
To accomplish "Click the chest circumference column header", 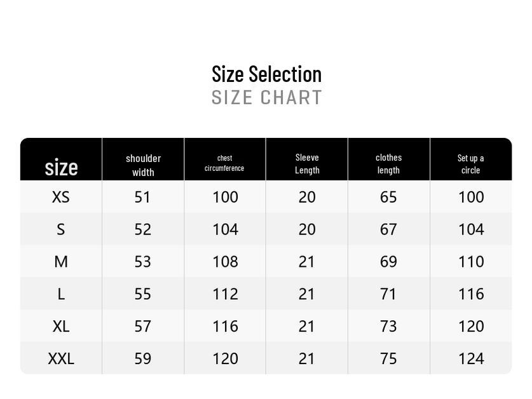I will (x=224, y=163).
